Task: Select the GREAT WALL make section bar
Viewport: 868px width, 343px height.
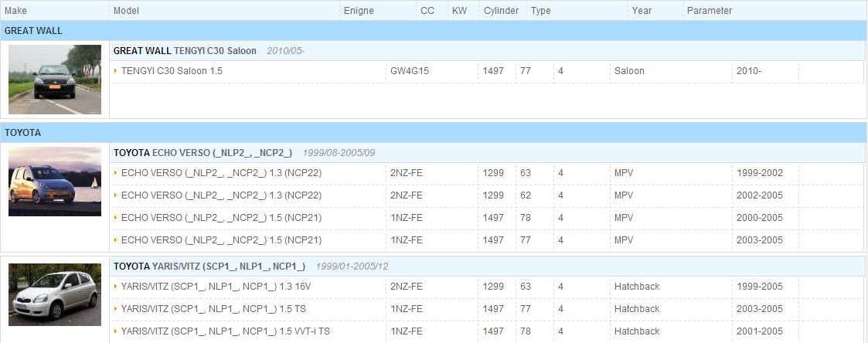Action: tap(434, 31)
